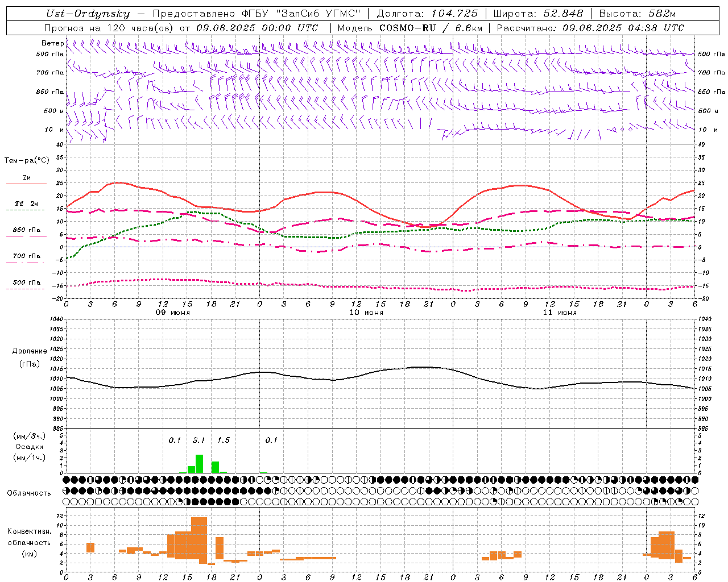This screenshot has width=728, height=582.
Task: Click the "(мм/1ч.)" unit label
Action: pyautogui.click(x=29, y=458)
